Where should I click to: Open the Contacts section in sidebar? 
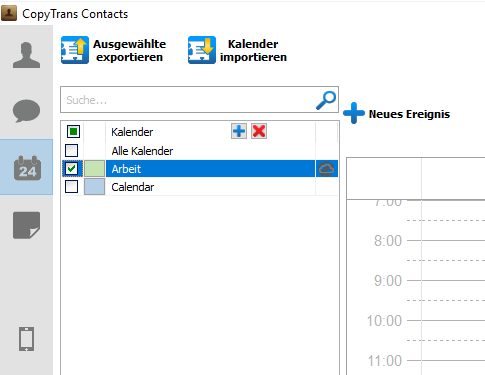(x=26, y=55)
